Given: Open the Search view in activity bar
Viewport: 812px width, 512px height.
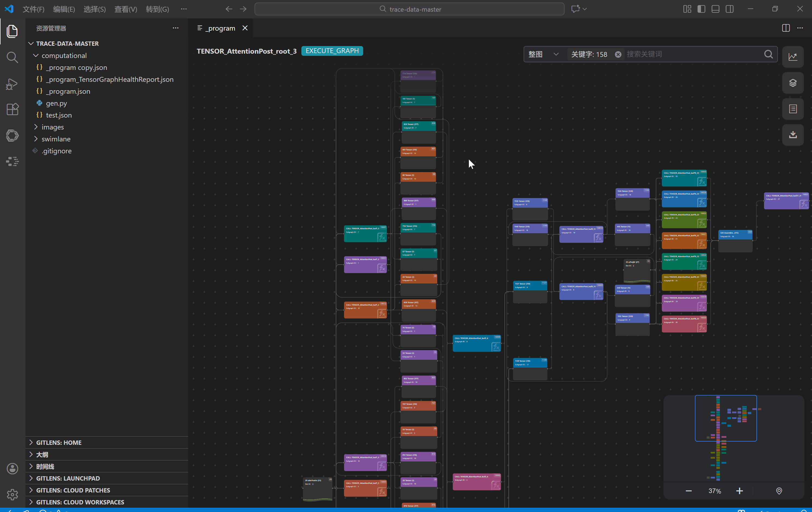Looking at the screenshot, I should [12, 57].
